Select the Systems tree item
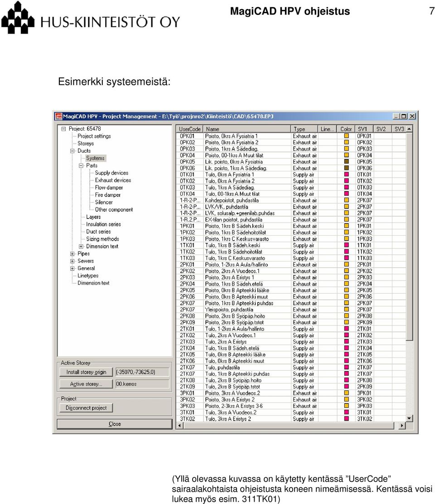The image size is (435, 504). (95, 158)
